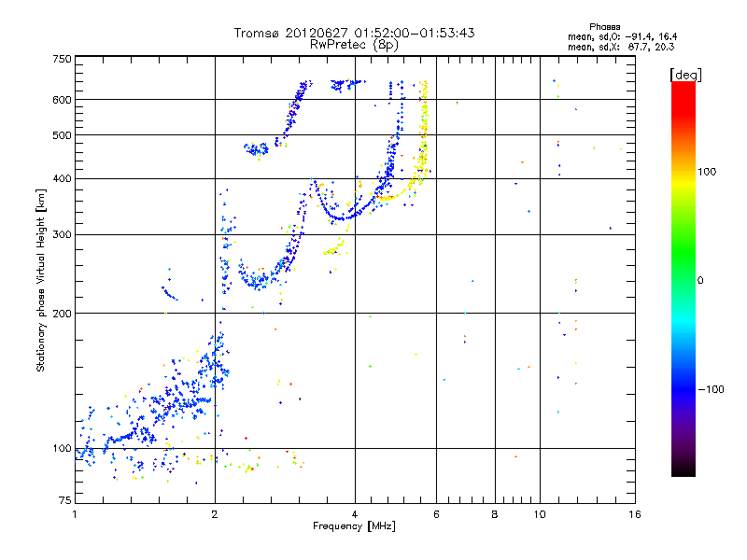Viewport: 747px width, 560px height.
Task: Click the "2" frequency axis tick label
Action: (215, 514)
